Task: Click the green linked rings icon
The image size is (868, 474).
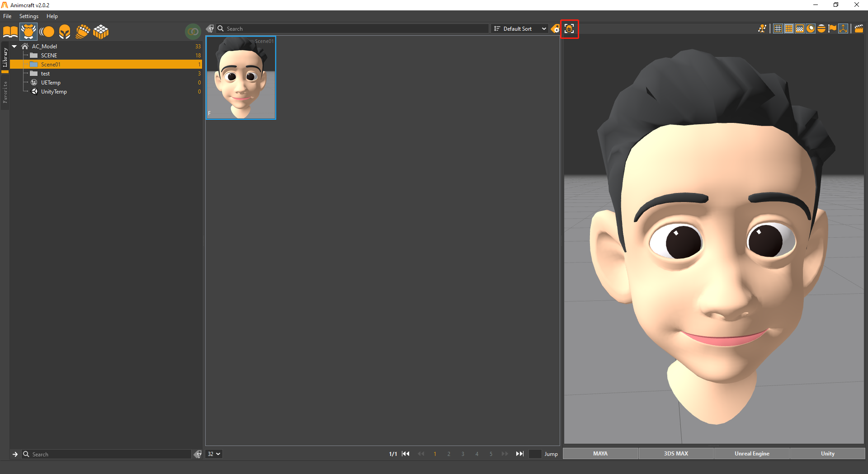Action: click(x=193, y=32)
